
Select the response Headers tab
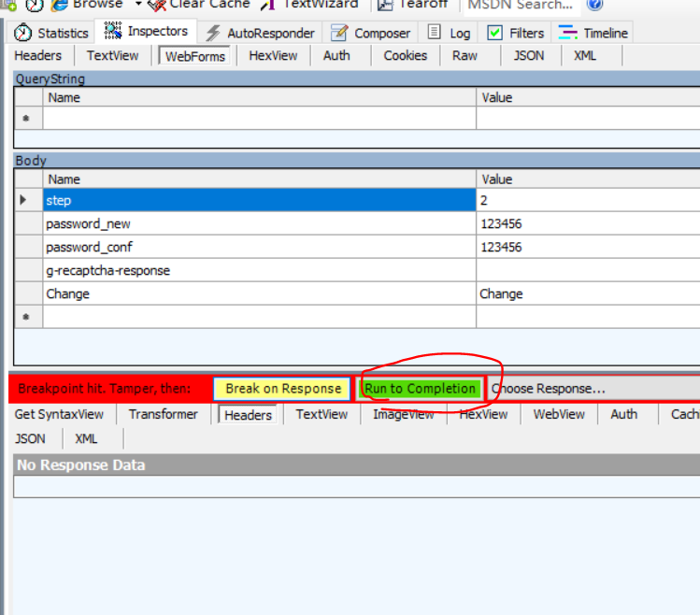pyautogui.click(x=248, y=415)
